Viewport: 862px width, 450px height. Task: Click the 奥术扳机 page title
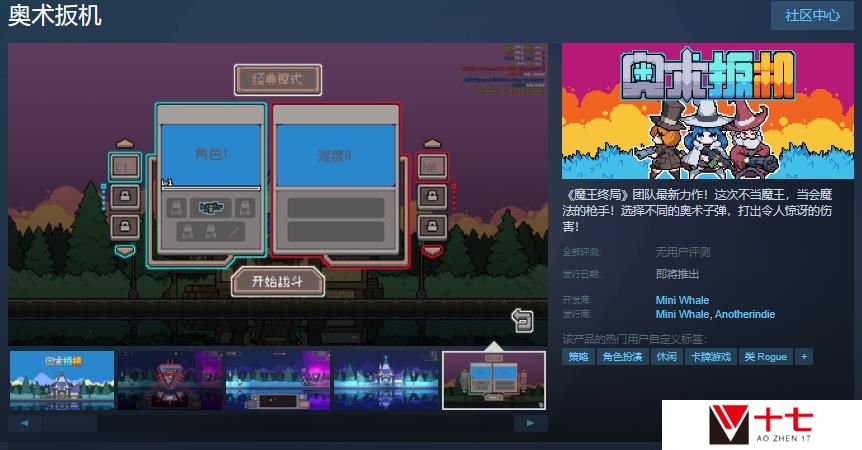[x=55, y=15]
